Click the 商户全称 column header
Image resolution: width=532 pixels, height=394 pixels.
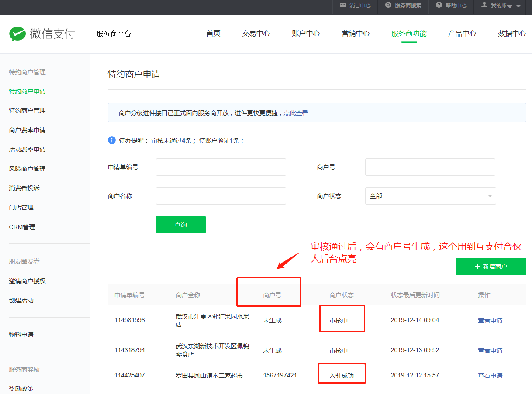[x=188, y=295]
